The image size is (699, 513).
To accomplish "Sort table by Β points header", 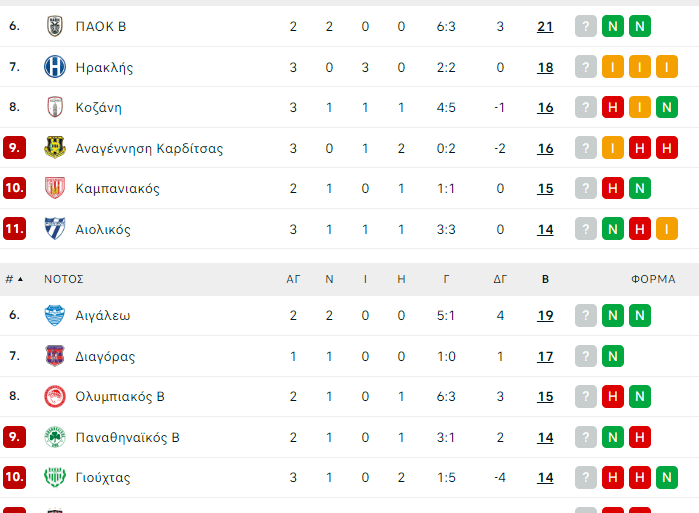I will 545,280.
